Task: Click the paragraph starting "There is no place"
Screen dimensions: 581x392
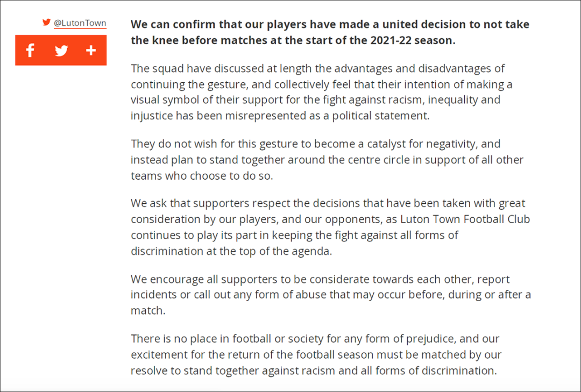Action: point(316,354)
